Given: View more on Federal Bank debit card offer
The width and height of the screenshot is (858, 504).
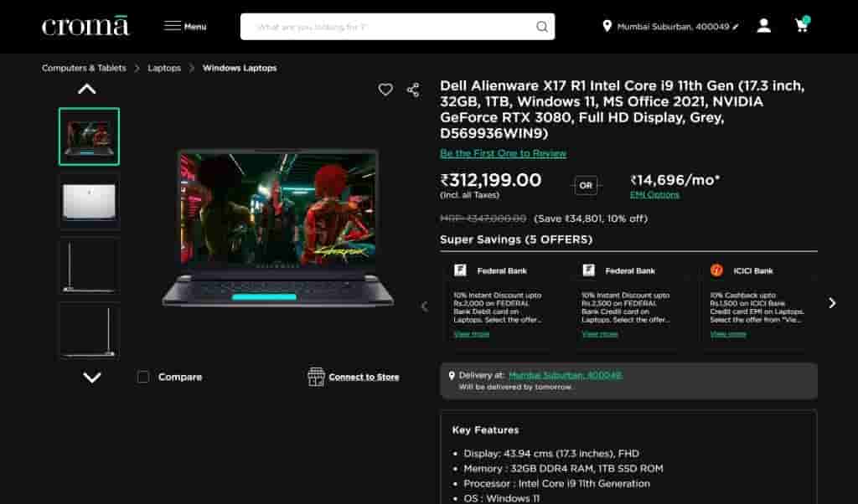Looking at the screenshot, I should point(472,334).
